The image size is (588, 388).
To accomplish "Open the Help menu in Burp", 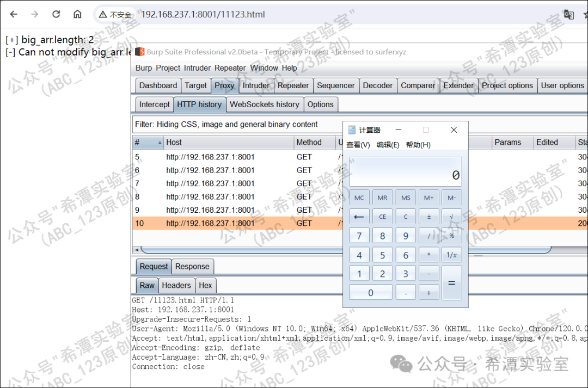I will pyautogui.click(x=289, y=68).
